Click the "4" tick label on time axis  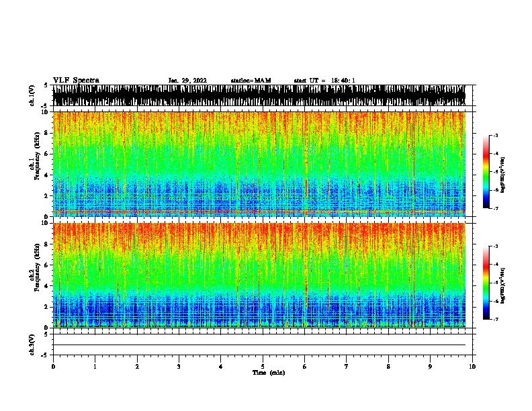(221, 367)
